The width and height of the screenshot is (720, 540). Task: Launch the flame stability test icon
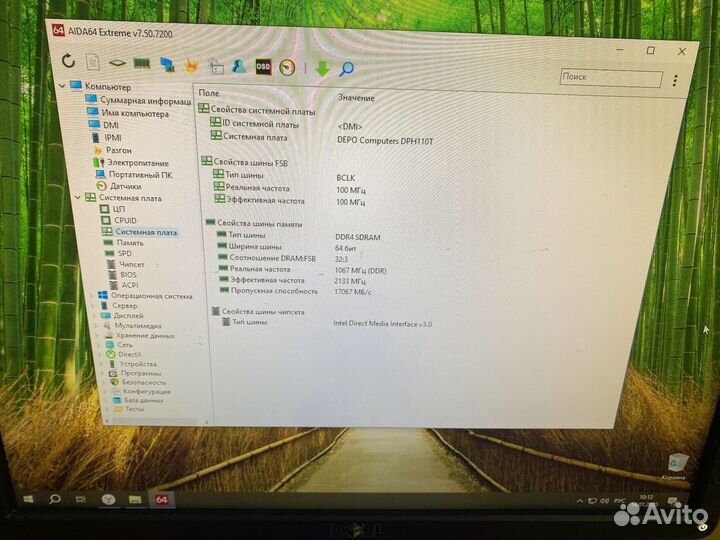[x=191, y=65]
